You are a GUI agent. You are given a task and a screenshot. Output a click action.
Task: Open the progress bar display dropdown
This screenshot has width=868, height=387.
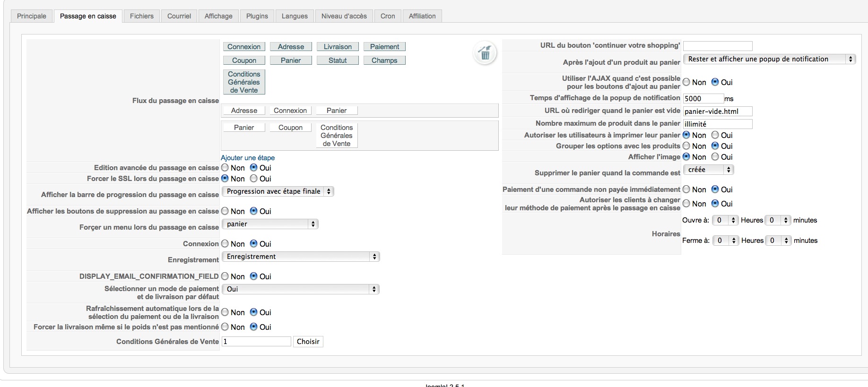click(x=278, y=191)
